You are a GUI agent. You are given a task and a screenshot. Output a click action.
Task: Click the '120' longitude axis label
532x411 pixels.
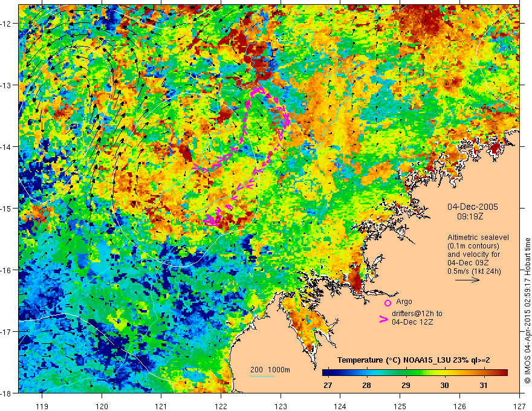pos(102,406)
